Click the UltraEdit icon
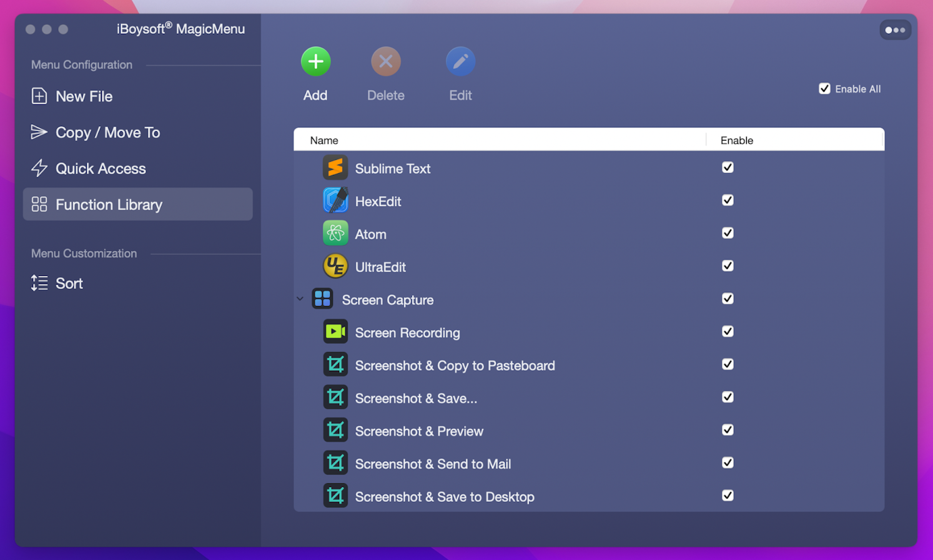 coord(335,266)
